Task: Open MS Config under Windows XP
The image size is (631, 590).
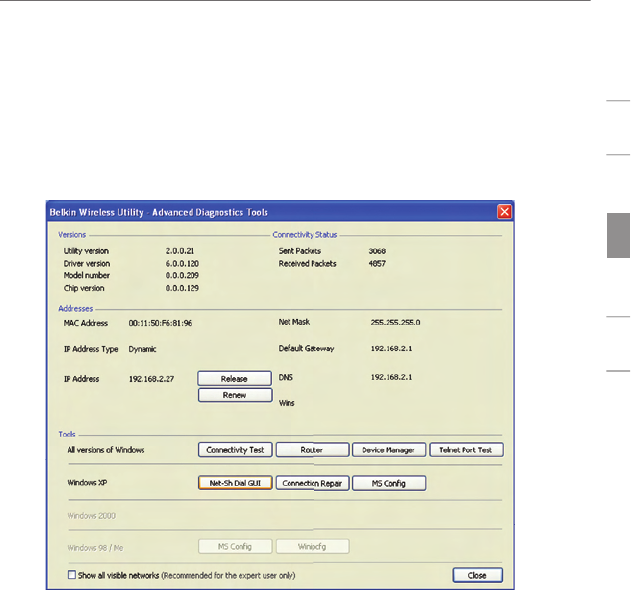Action: [389, 483]
